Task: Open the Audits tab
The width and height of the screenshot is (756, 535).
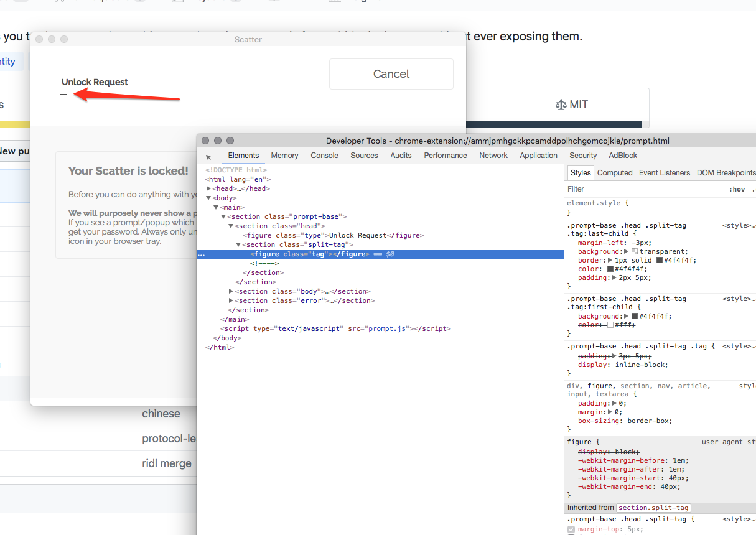Action: click(401, 156)
